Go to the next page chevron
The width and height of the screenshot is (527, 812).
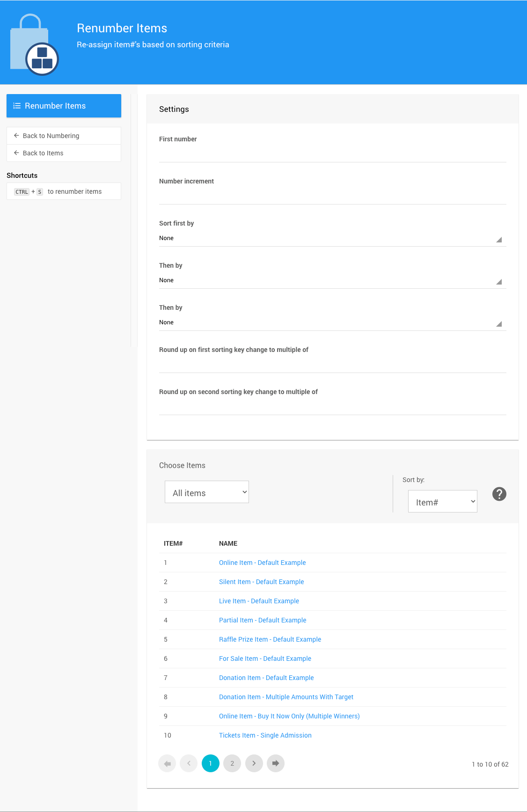[254, 763]
